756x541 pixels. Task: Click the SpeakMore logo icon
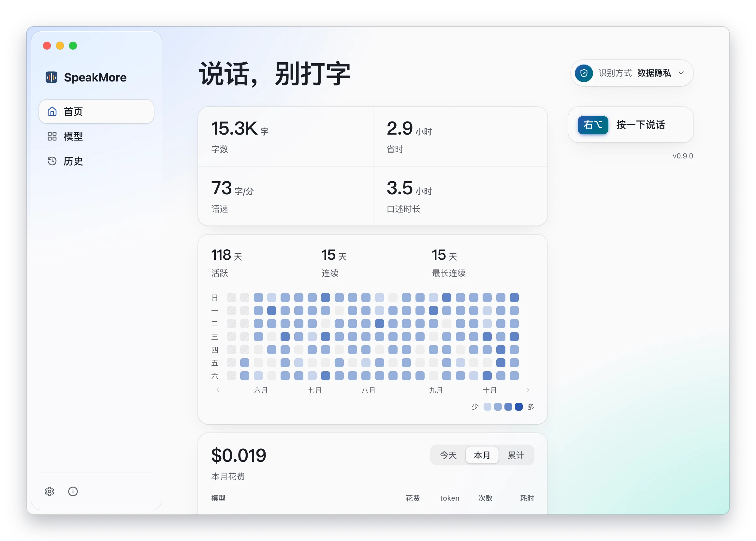tap(51, 77)
